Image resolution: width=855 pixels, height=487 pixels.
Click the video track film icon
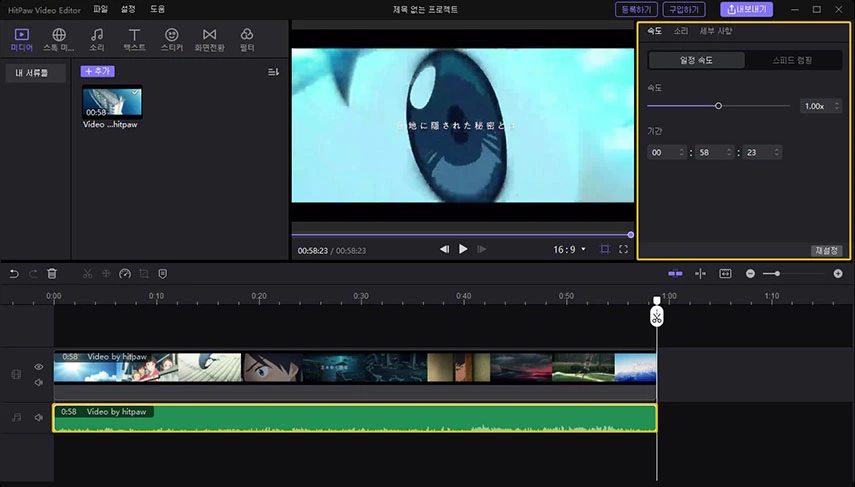click(x=16, y=374)
